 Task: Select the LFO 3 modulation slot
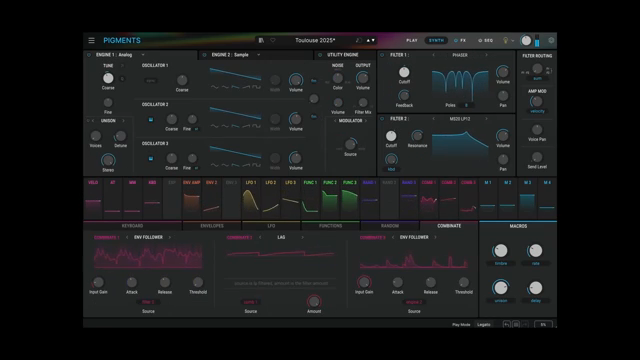290,199
